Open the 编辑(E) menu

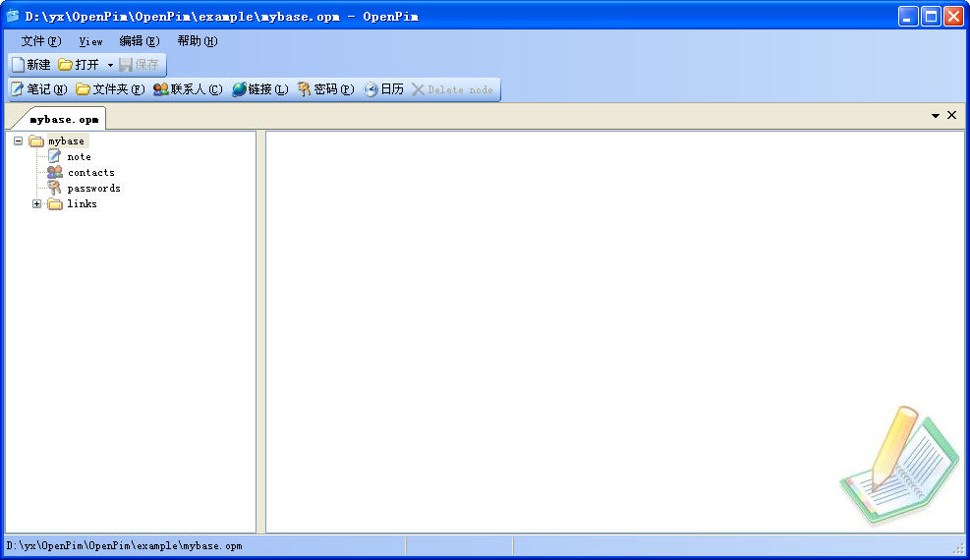click(x=140, y=41)
